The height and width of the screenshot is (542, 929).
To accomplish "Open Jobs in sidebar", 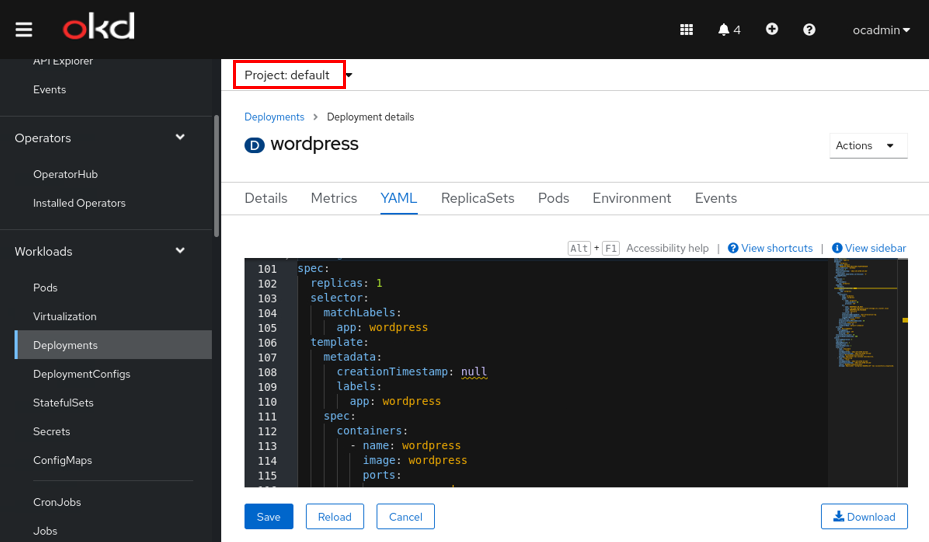I will click(45, 531).
